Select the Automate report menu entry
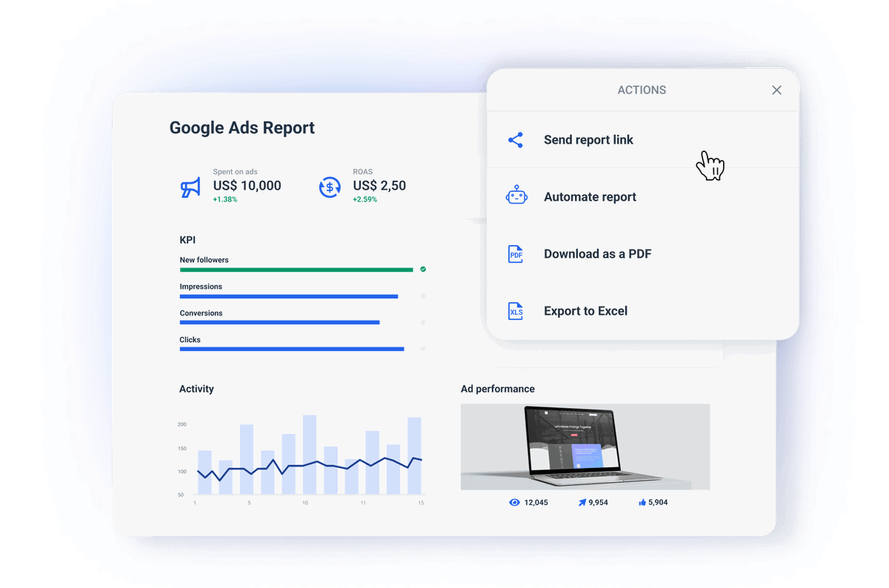Screen dimensions: 889x588 (590, 196)
